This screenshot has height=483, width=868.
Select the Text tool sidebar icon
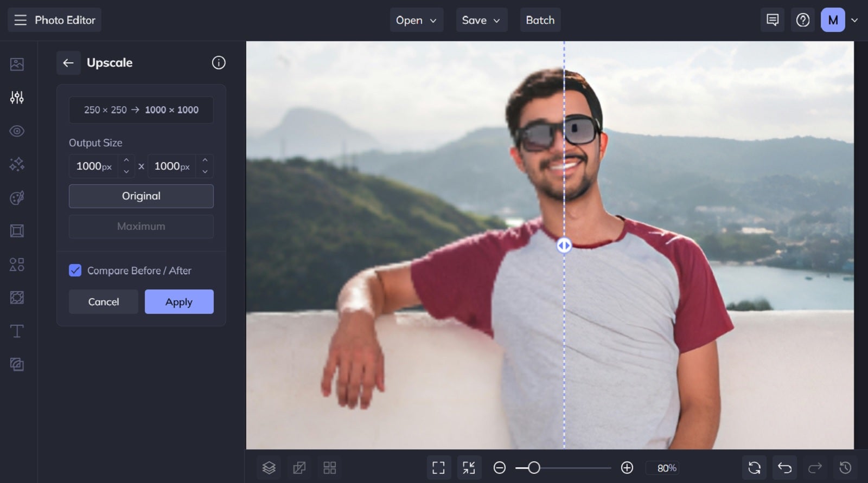[17, 331]
